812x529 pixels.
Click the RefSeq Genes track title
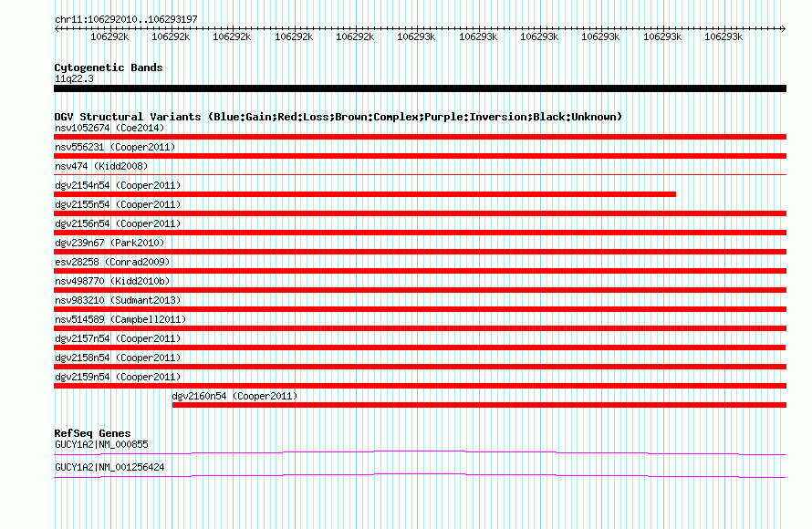[92, 433]
